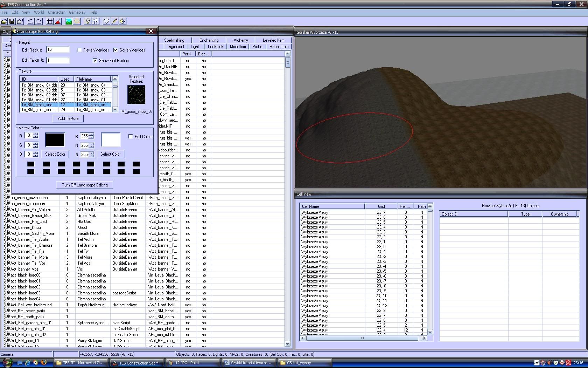Toggle the bright light lightbulb icon

(x=87, y=21)
